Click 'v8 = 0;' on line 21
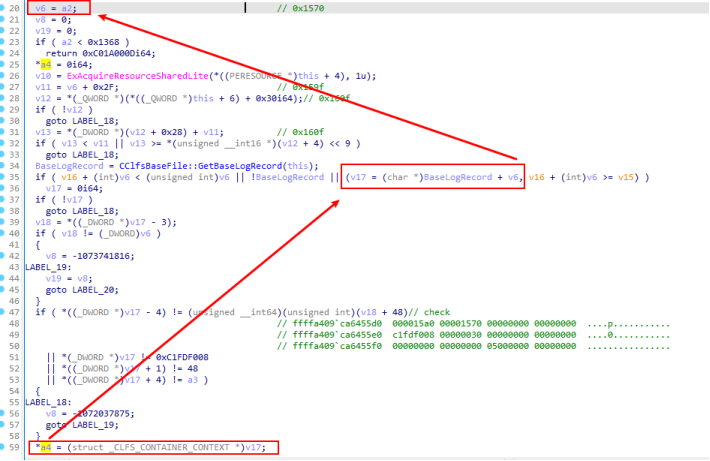Viewport: 710px width, 461px height. pos(53,19)
